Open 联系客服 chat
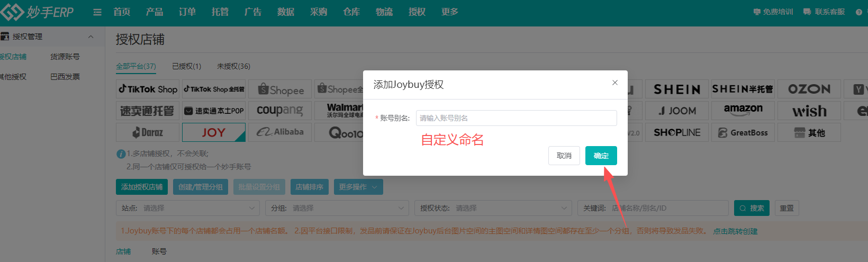This screenshot has height=262, width=868. coord(824,12)
